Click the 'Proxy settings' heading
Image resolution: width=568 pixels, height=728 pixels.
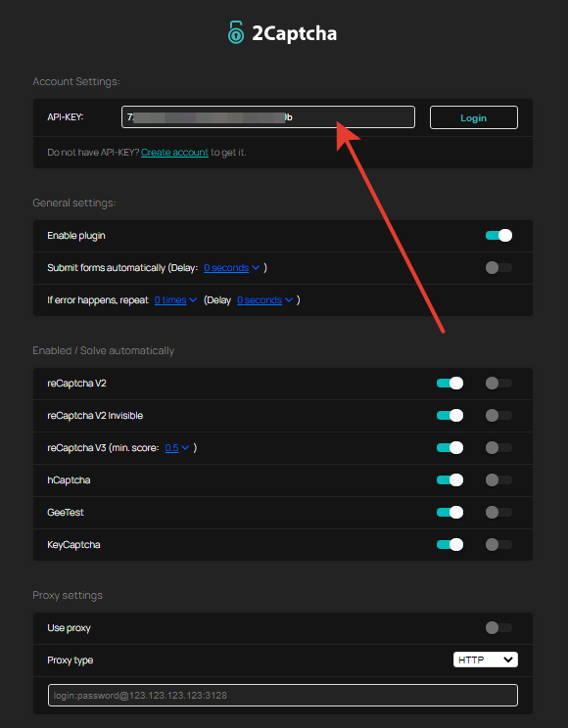tap(68, 595)
